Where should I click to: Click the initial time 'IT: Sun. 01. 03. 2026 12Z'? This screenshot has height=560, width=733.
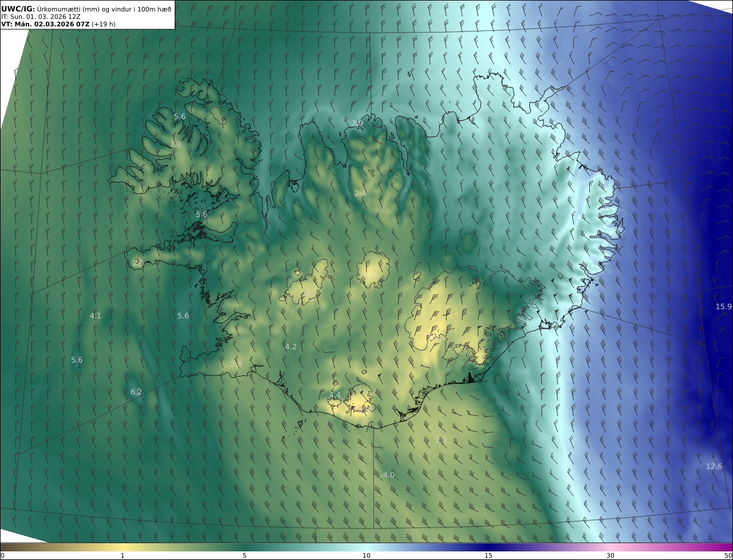[x=41, y=17]
